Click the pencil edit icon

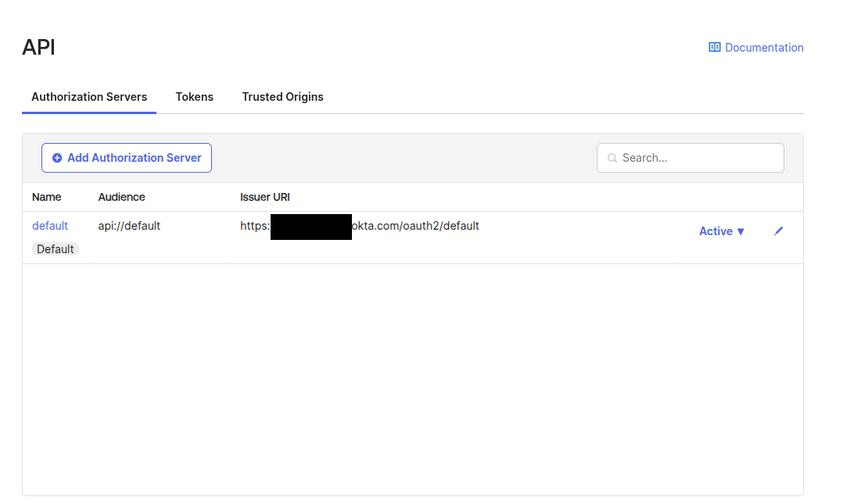coord(778,231)
